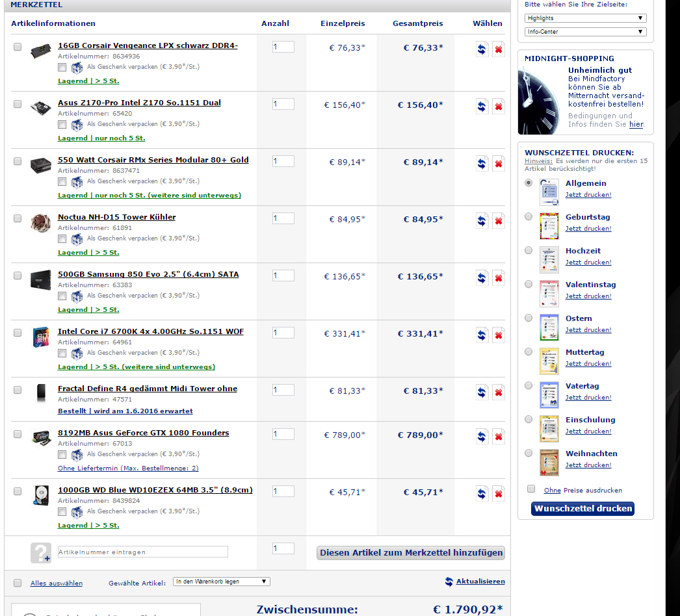Image resolution: width=680 pixels, height=616 pixels.
Task: Focus the Artikelnummer eintragen field
Action: (x=142, y=552)
